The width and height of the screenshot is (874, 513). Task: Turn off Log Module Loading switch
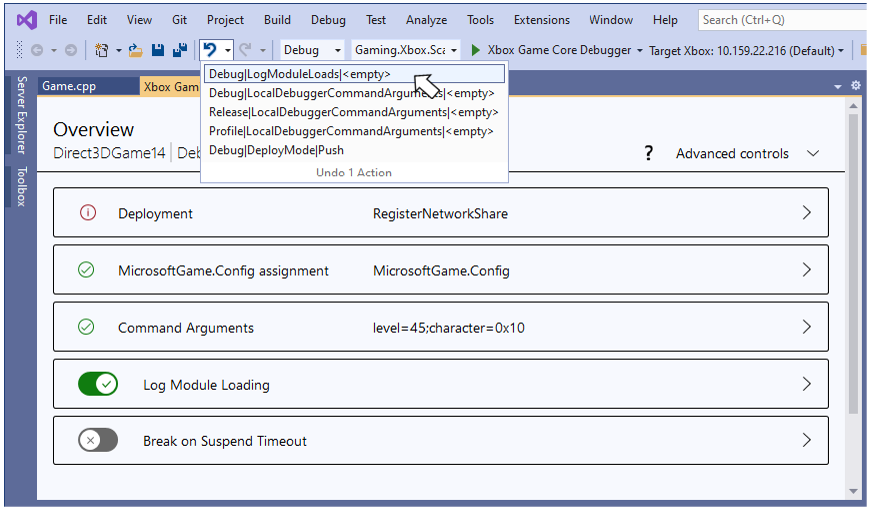click(x=98, y=384)
